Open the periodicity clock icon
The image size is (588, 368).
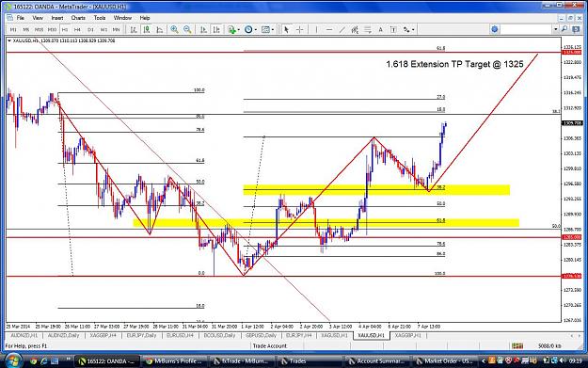pos(248,29)
